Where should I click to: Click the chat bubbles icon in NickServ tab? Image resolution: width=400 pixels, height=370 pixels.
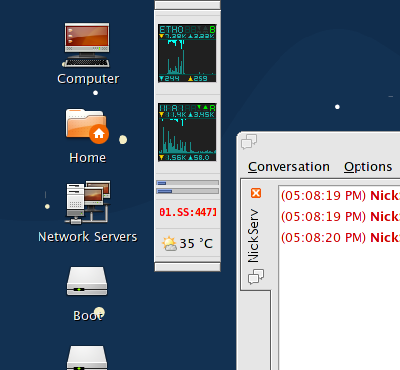pos(256,277)
